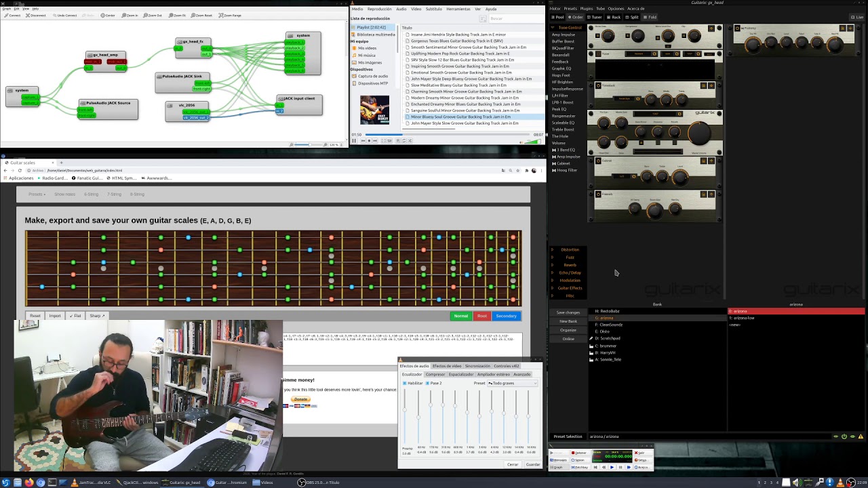This screenshot has height=488, width=868.
Task: Click Zoom Reset in patchbay toolbar
Action: 202,15
